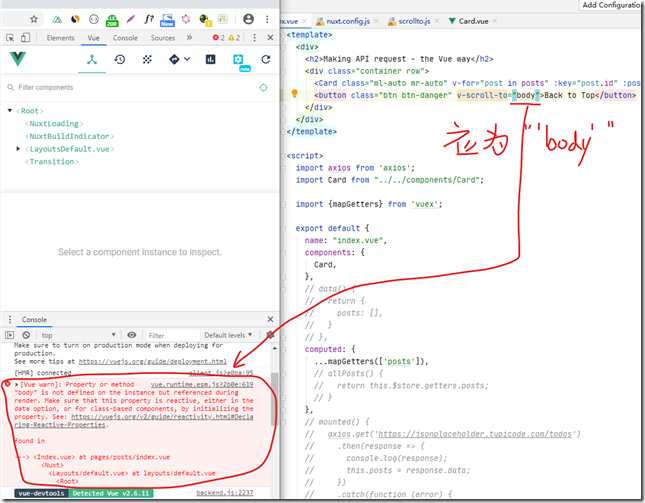
Task: Switch to the nuxt.config.js editor tab
Action: (348, 21)
